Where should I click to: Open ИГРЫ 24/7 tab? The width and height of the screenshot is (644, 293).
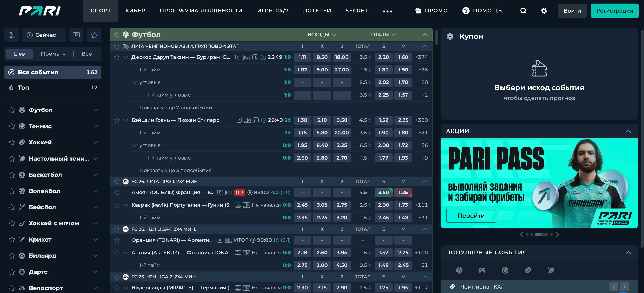pos(273,11)
